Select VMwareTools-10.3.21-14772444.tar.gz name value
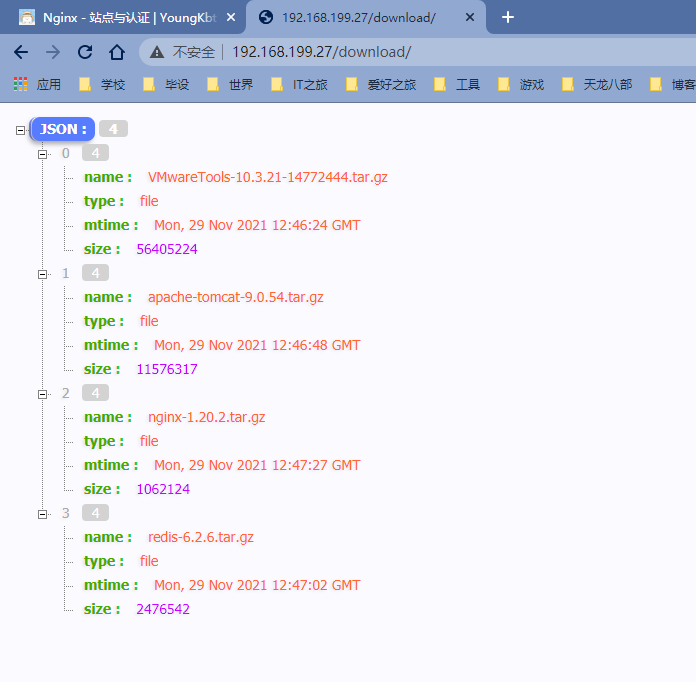Viewport: 696px width, 682px height. click(x=268, y=177)
